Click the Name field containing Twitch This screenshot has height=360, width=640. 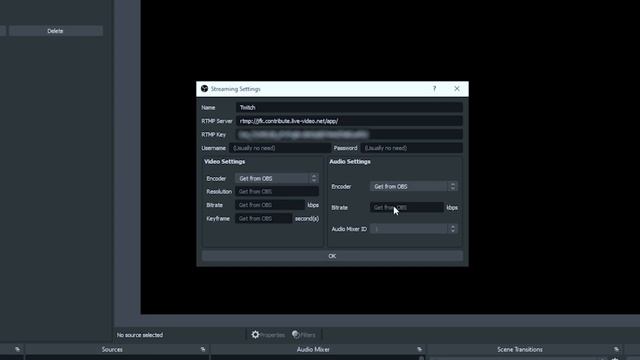[x=349, y=107]
